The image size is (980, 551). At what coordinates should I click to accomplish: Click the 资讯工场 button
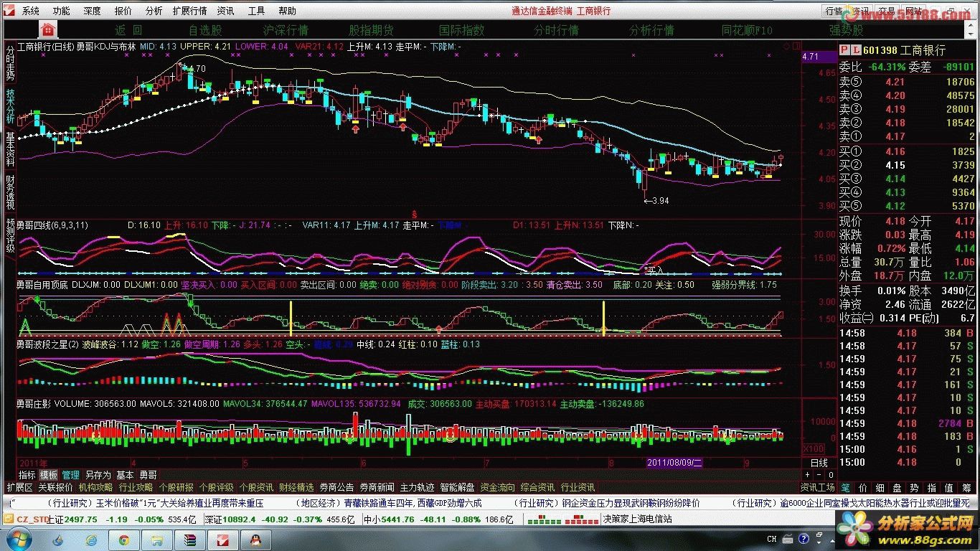818,487
